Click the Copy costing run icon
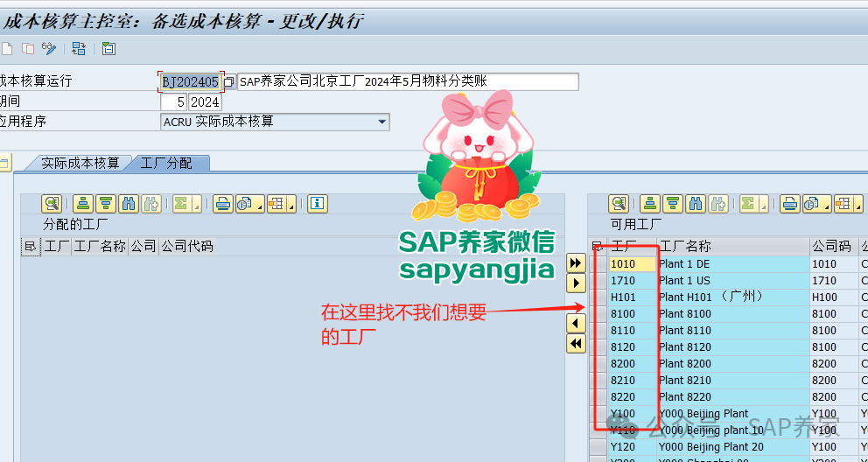 coord(28,49)
